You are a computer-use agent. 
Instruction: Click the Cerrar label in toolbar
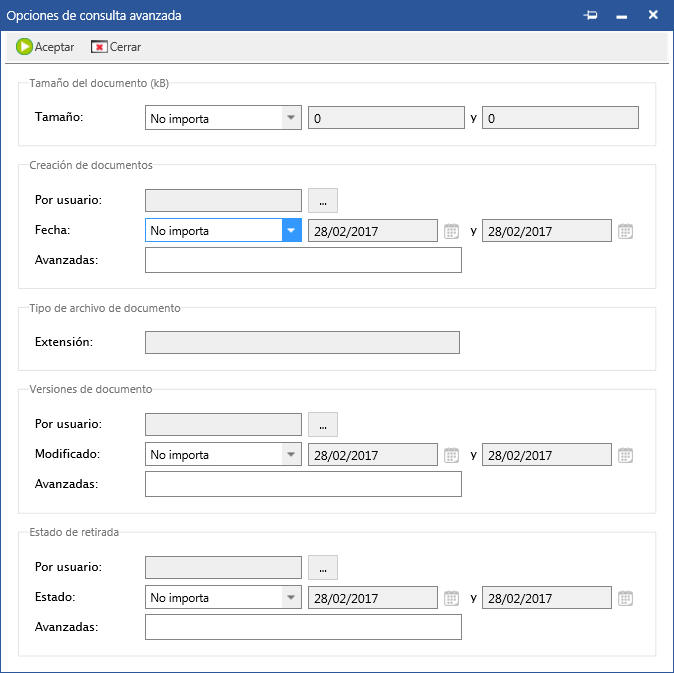125,47
